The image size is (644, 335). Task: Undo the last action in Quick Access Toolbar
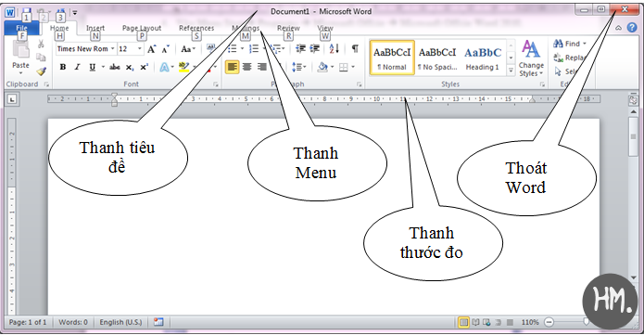(41, 12)
